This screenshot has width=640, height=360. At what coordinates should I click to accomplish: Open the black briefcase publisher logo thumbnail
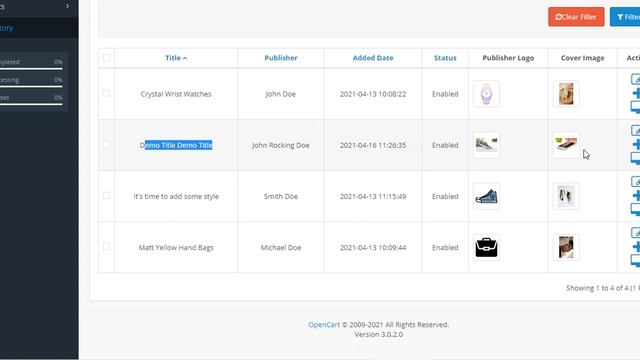coord(487,247)
